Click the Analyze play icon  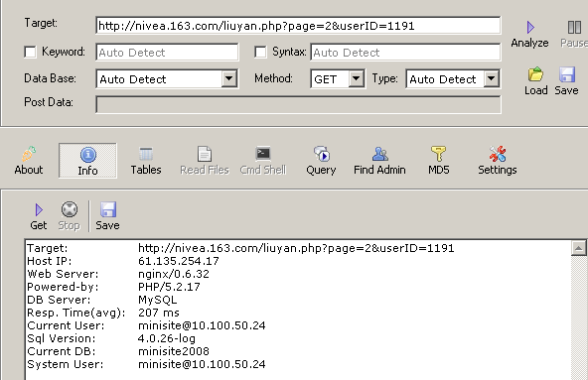click(529, 28)
